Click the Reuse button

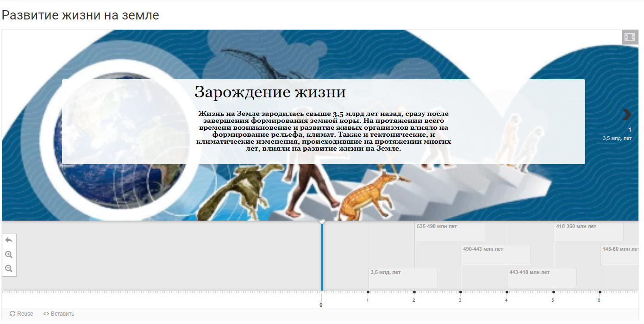click(21, 314)
